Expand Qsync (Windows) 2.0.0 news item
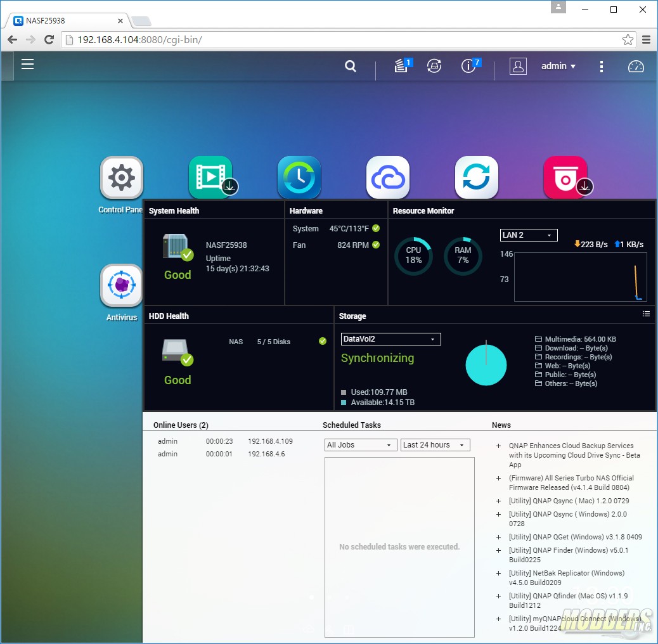The image size is (658, 644). coord(498,514)
